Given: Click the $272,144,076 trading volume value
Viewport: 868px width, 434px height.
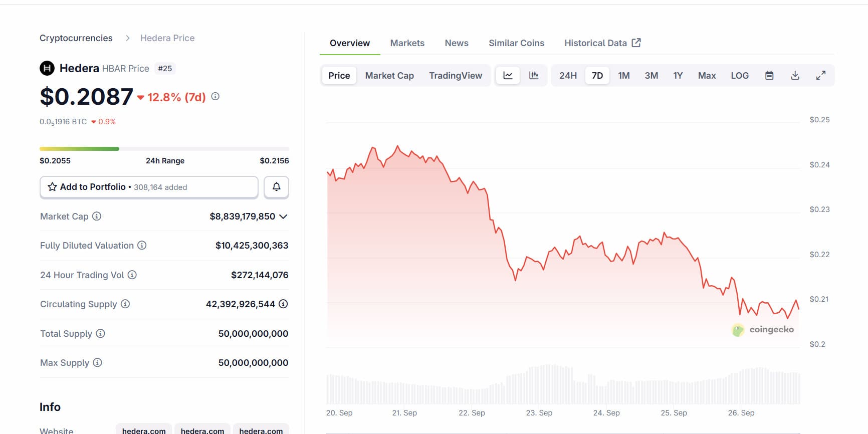Looking at the screenshot, I should (x=260, y=275).
